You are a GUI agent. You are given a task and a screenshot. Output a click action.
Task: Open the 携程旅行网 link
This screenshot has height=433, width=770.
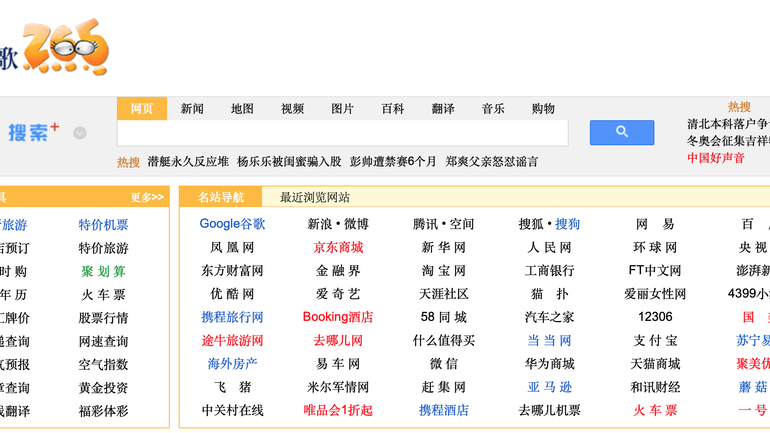pos(232,317)
